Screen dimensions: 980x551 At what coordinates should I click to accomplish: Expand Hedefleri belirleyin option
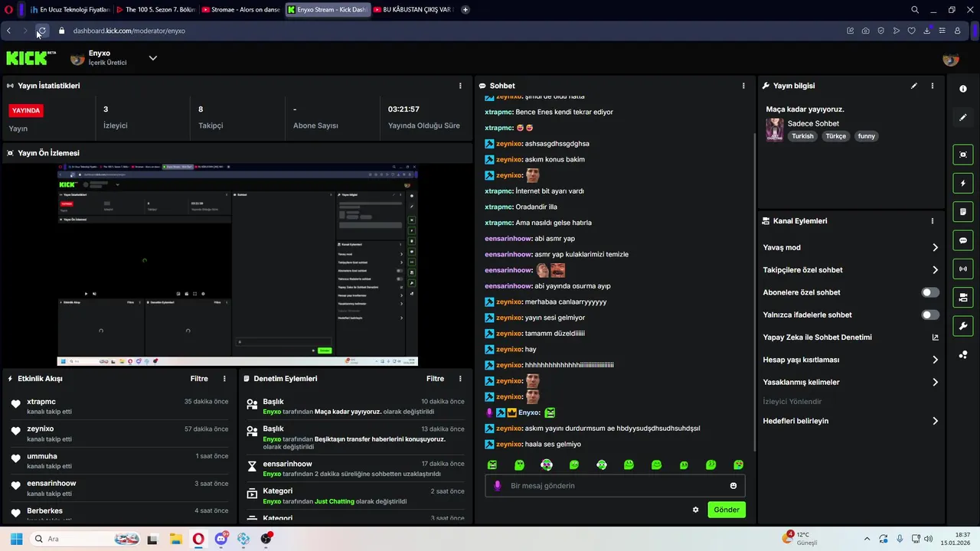point(851,421)
